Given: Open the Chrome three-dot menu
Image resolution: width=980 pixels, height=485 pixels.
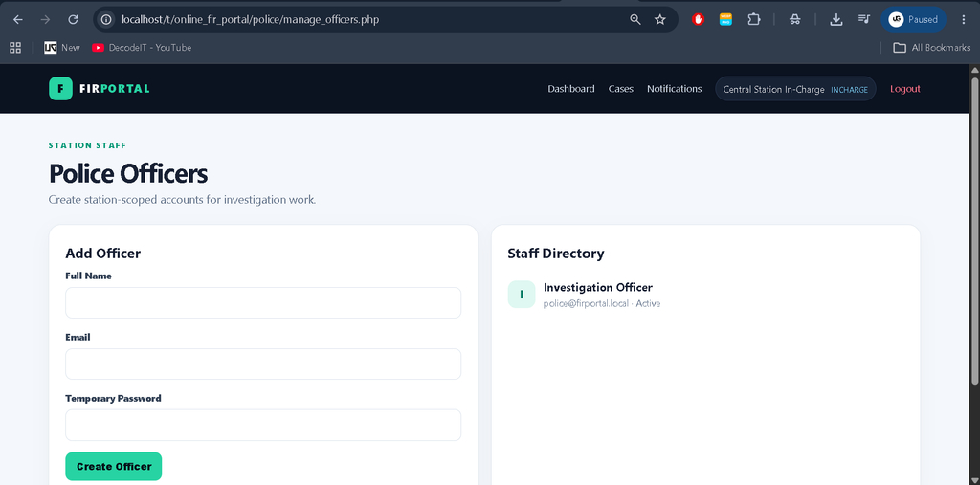Looking at the screenshot, I should click(963, 19).
